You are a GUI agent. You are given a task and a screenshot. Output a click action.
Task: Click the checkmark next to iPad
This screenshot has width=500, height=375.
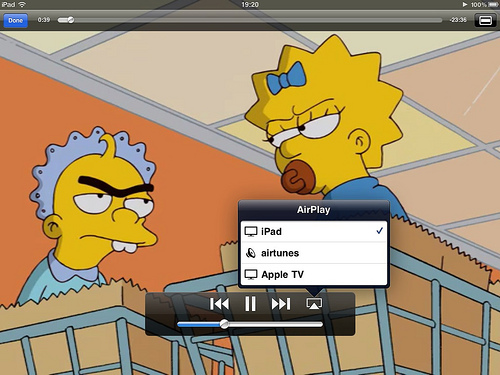(379, 231)
